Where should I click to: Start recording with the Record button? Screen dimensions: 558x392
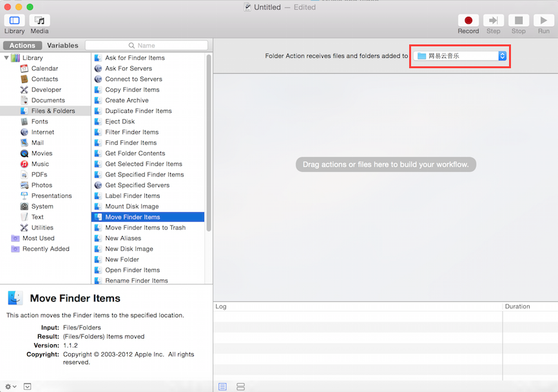[468, 21]
